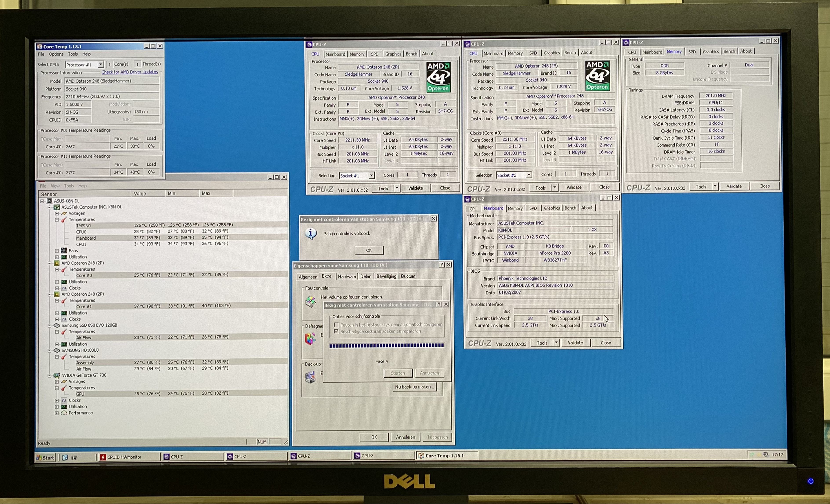Collapse the SAMSUNG HD103UJ node
This screenshot has width=830, height=504.
click(x=49, y=350)
